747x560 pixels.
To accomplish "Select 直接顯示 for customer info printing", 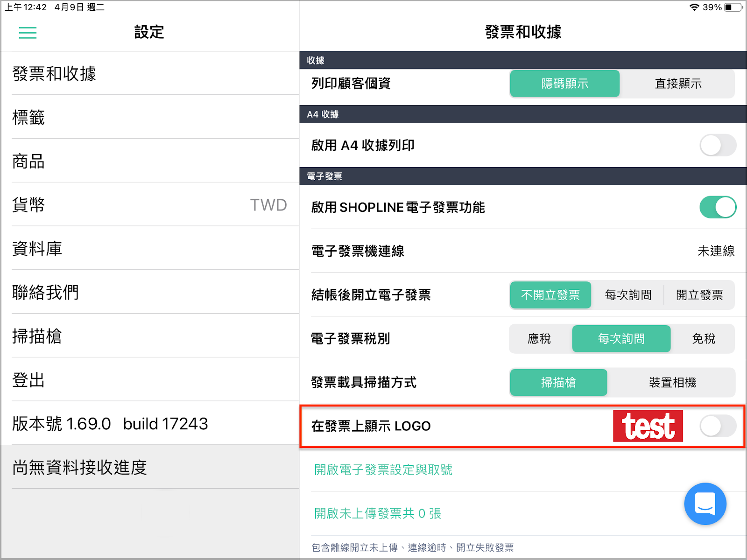I will [x=678, y=84].
